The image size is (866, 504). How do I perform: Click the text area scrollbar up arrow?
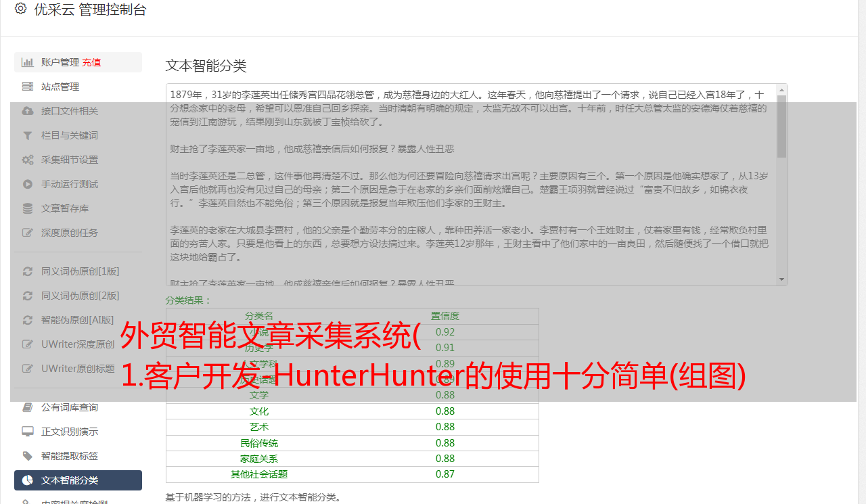pos(782,89)
